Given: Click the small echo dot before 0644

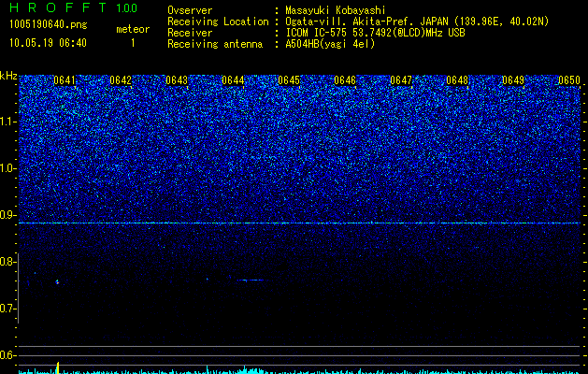Looking at the screenshot, I should coord(207,279).
